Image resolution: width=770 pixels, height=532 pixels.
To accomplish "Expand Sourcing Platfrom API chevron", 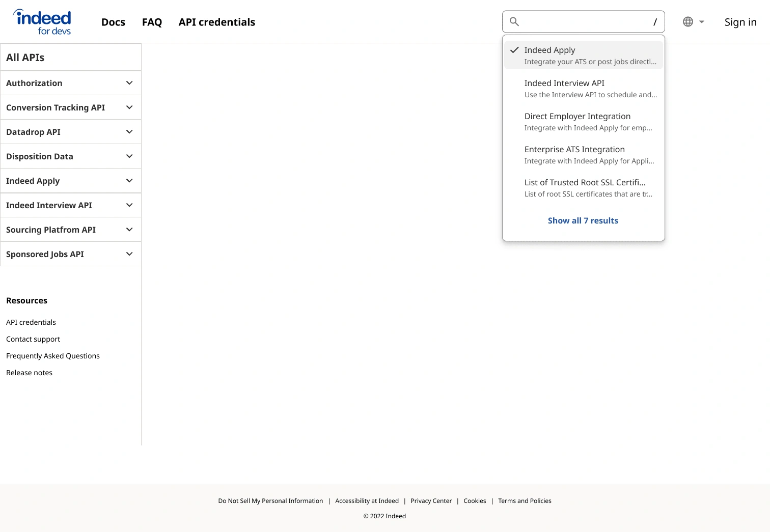I will (x=129, y=230).
